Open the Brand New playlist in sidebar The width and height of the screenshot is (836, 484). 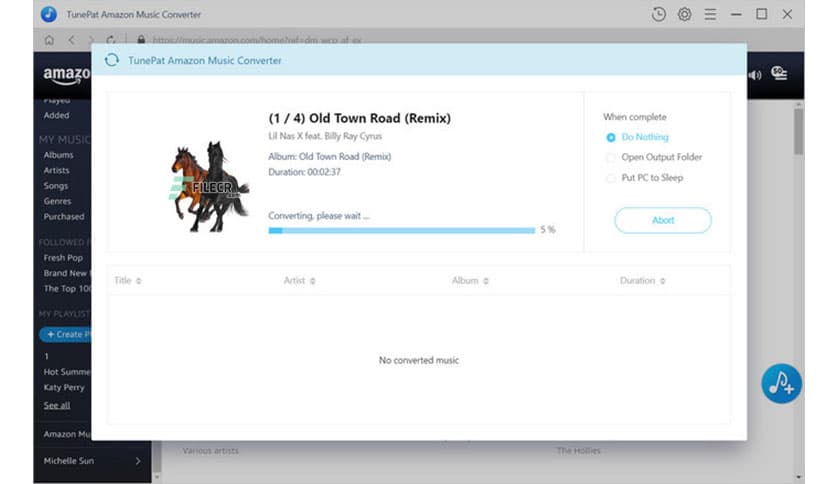[x=67, y=273]
